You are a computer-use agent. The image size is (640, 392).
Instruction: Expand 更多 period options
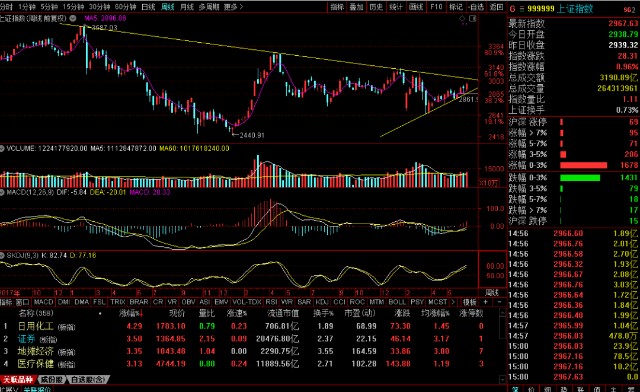coord(233,7)
